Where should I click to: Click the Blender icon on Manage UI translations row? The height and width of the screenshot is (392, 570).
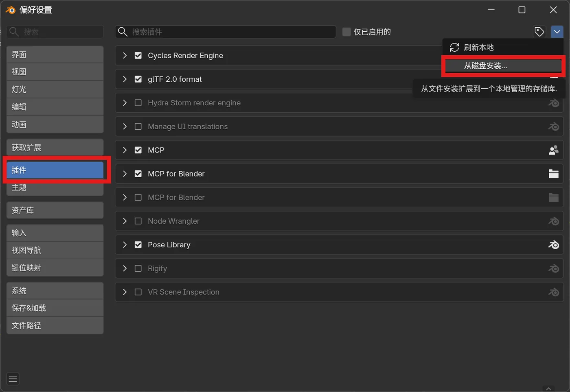554,126
